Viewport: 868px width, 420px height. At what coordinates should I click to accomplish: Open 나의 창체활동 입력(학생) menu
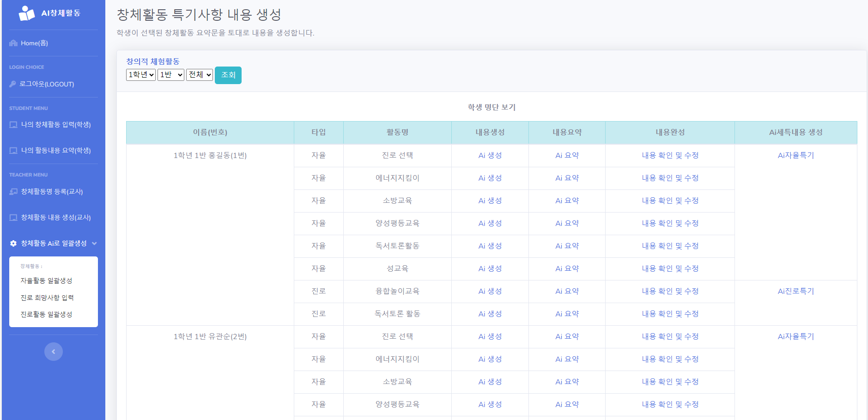pyautogui.click(x=56, y=125)
